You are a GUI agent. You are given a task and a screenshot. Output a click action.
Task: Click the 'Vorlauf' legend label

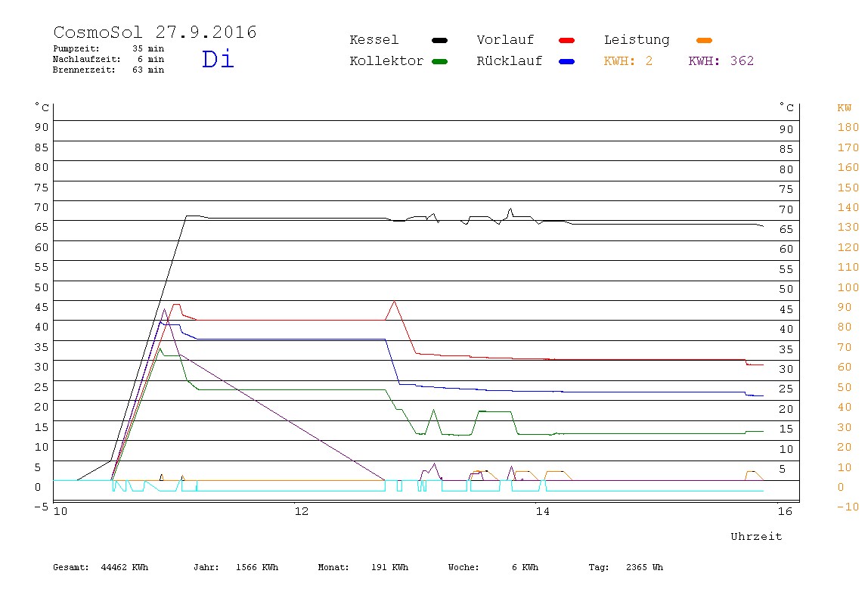click(x=505, y=40)
